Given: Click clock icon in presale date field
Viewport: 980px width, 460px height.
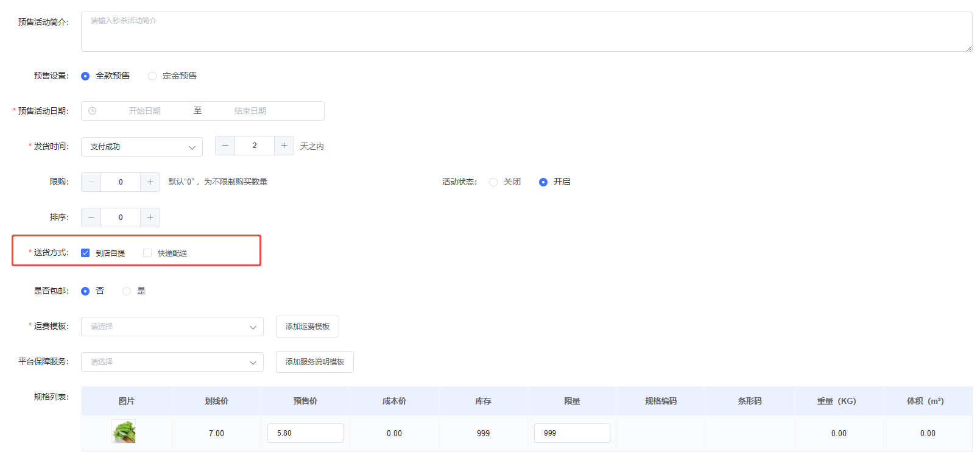Looking at the screenshot, I should 93,111.
